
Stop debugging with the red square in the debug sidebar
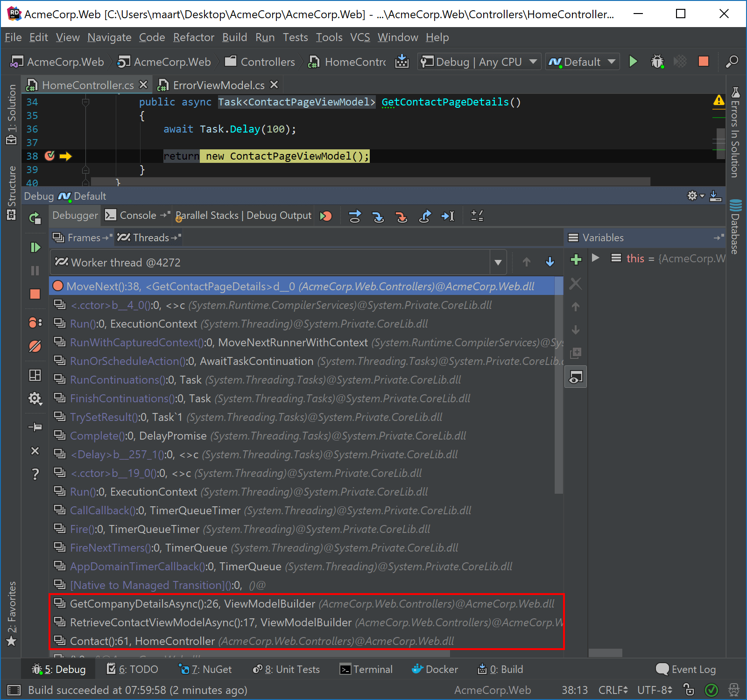(x=35, y=294)
